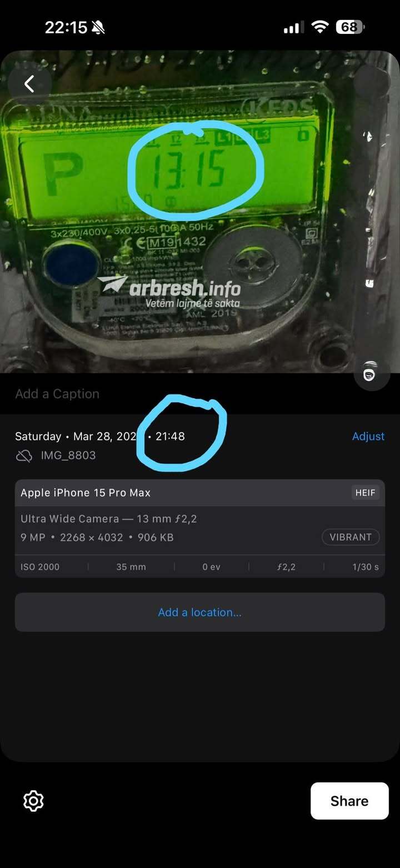The width and height of the screenshot is (400, 868).
Task: Tap the crossed-out cloud icon beside IMG_8803
Action: 24,456
